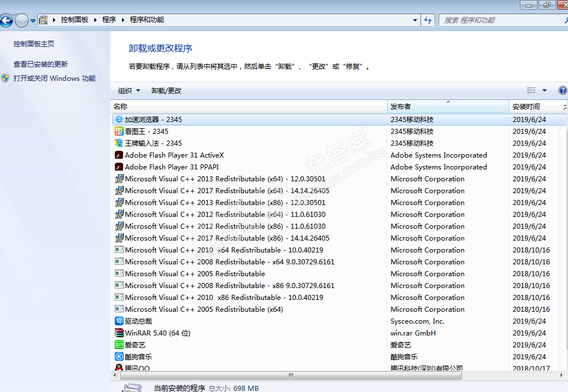568x392 pixels.
Task: Click the search 程序和功能 input field
Action: coord(502,20)
